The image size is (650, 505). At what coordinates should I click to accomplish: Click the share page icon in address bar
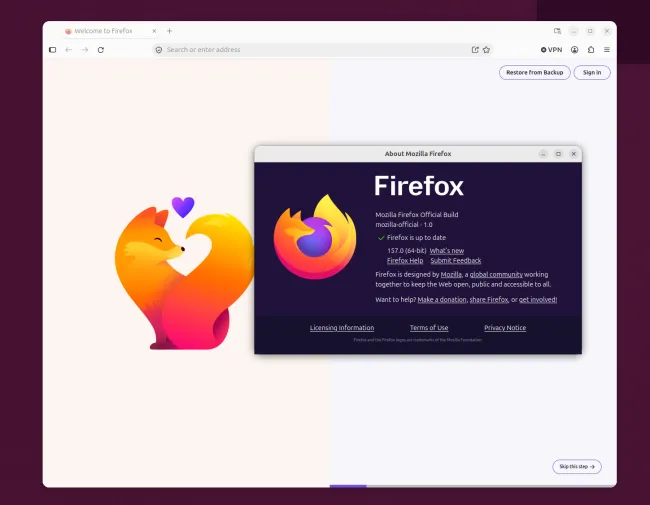coord(475,50)
